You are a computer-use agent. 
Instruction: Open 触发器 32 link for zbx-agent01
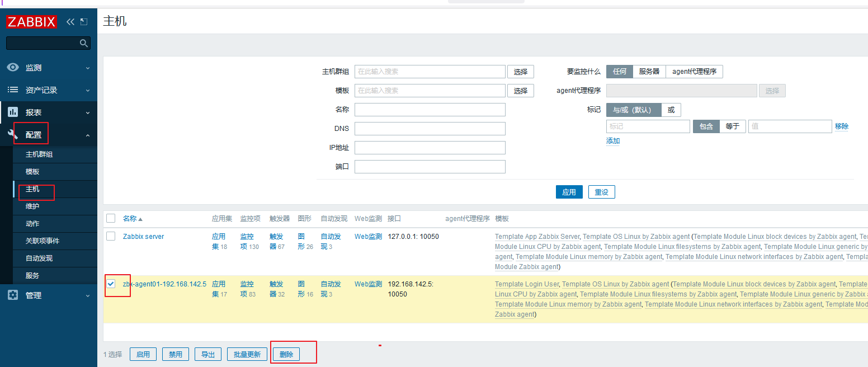276,289
